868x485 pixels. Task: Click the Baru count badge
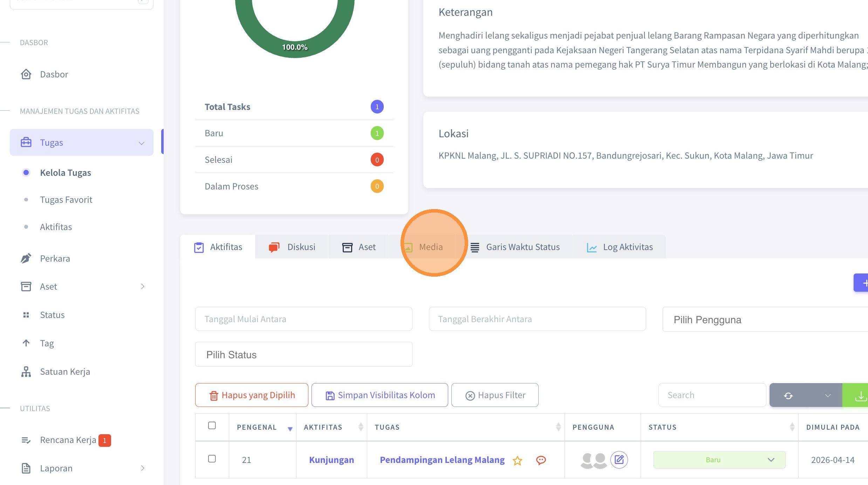click(x=377, y=133)
